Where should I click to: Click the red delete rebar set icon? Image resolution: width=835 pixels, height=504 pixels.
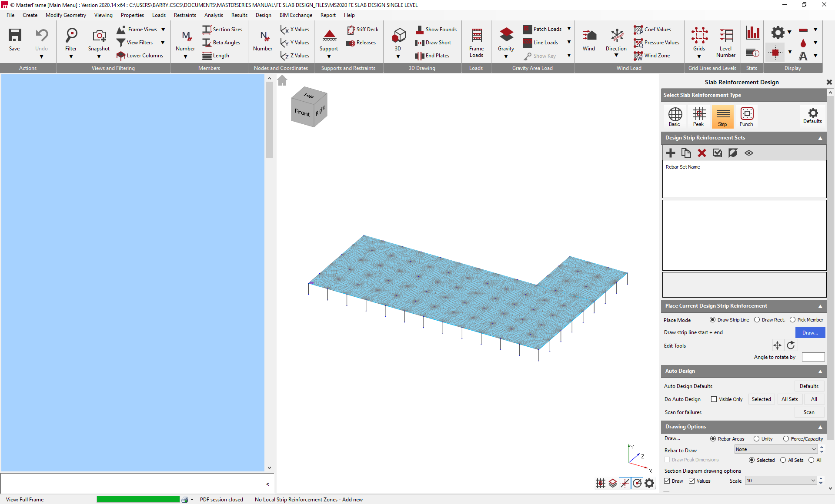coord(701,153)
